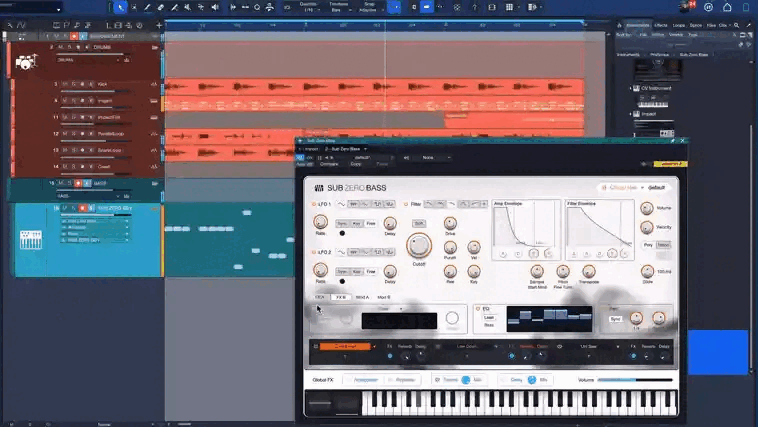Open BASS track output dropdown

[88, 196]
